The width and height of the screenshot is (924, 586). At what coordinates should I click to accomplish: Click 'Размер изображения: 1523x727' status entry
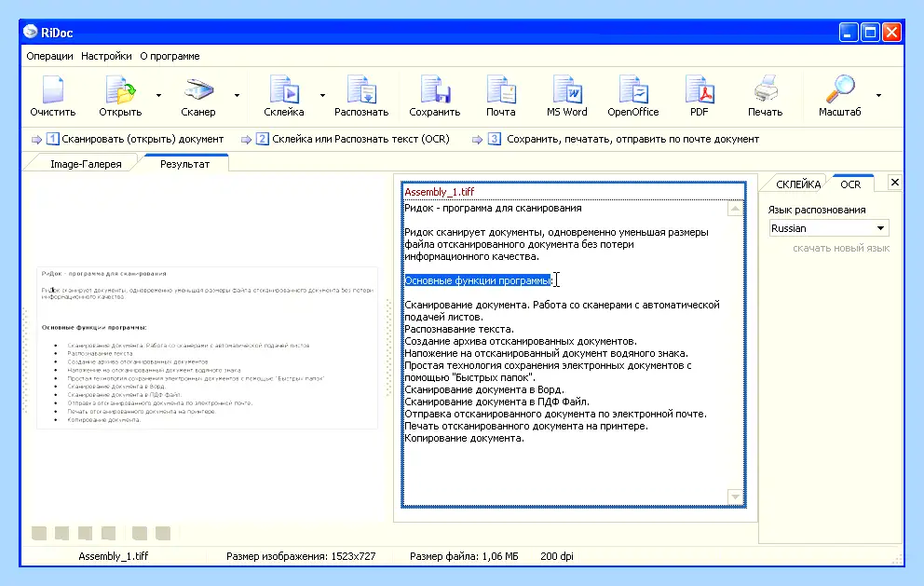pos(301,556)
